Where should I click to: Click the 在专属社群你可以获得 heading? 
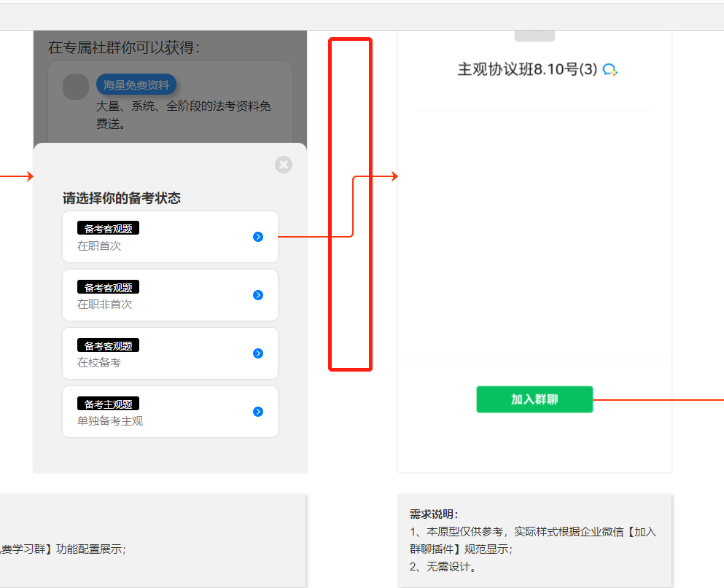pos(124,47)
